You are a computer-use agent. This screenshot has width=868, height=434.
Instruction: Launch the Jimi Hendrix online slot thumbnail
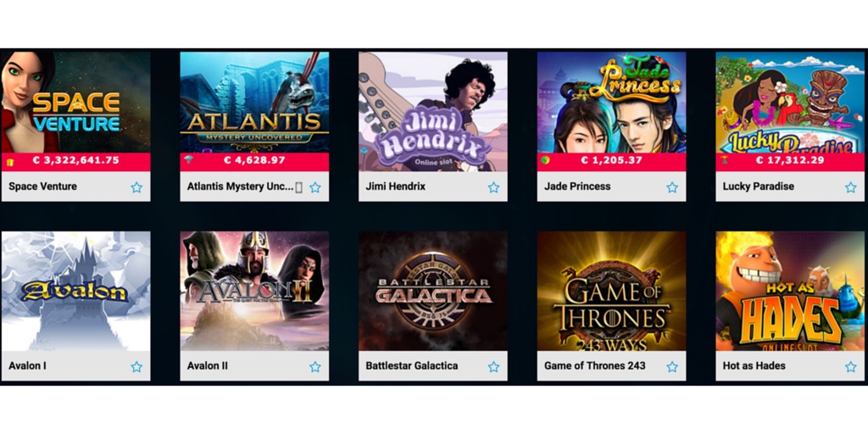433,112
